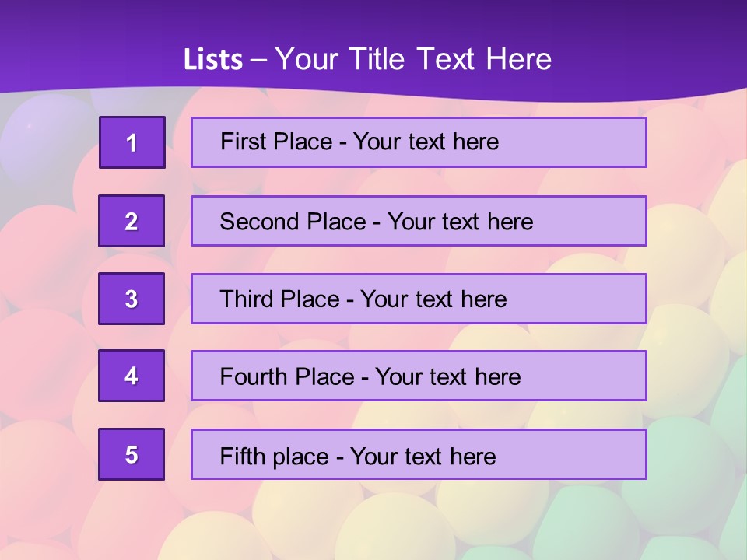The height and width of the screenshot is (560, 747).
Task: Click the Second Place text box
Action: (419, 221)
